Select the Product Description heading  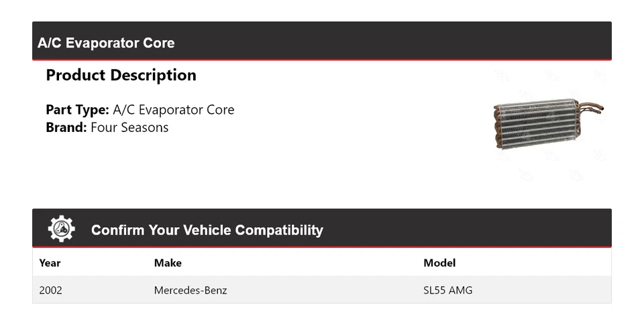point(121,75)
